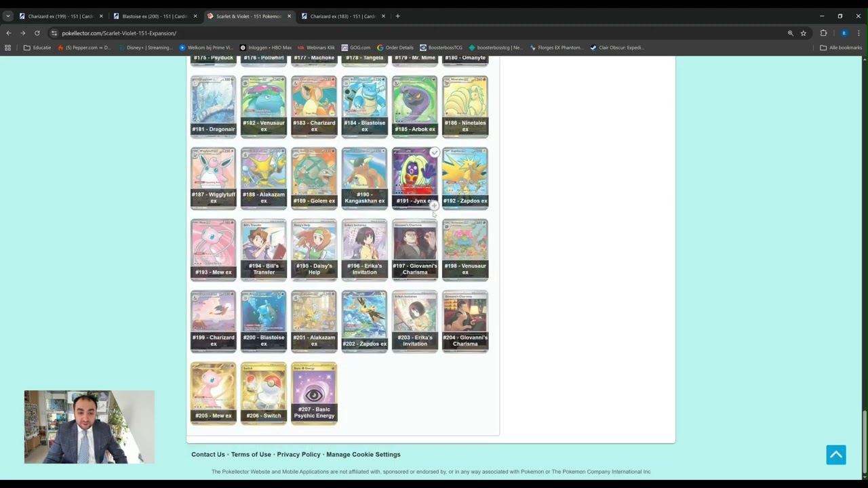868x488 pixels.
Task: Go forward in browser history
Action: (x=22, y=33)
